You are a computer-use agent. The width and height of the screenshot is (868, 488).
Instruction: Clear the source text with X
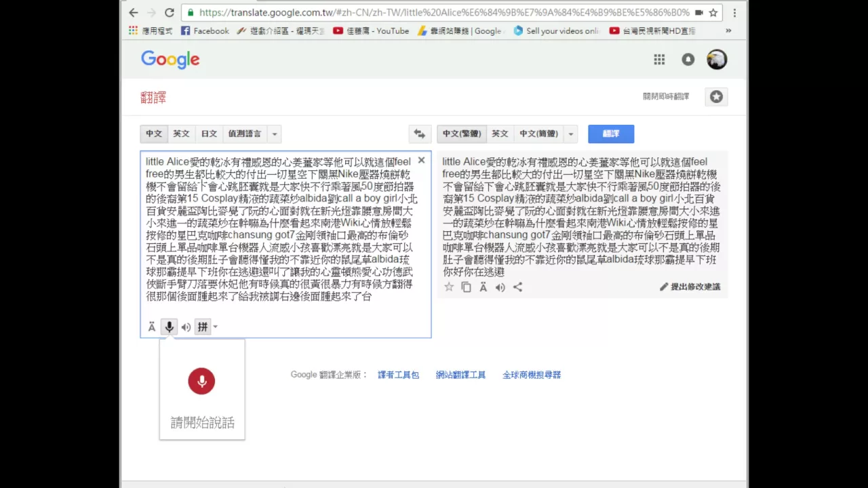tap(421, 161)
